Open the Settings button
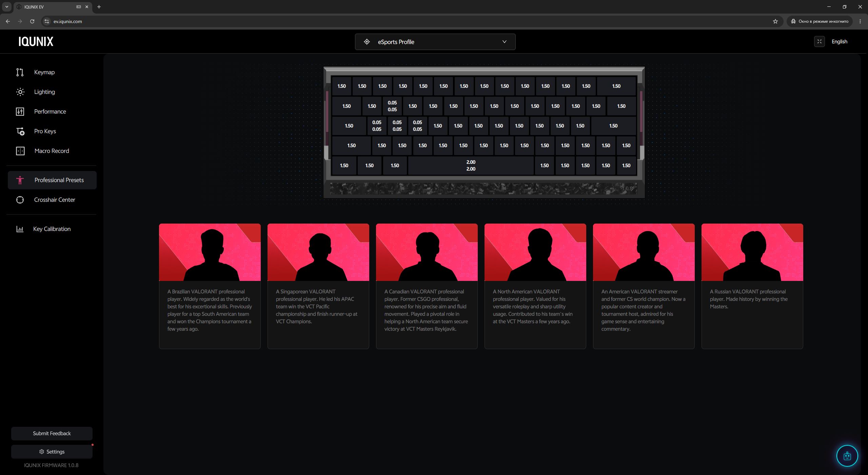Viewport: 868px width, 475px height. (52, 452)
